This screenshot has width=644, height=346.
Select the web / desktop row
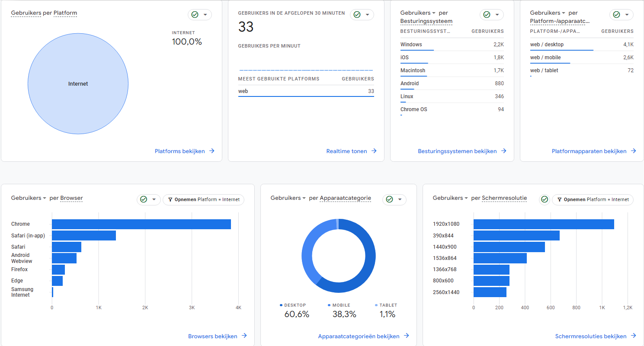coord(582,45)
